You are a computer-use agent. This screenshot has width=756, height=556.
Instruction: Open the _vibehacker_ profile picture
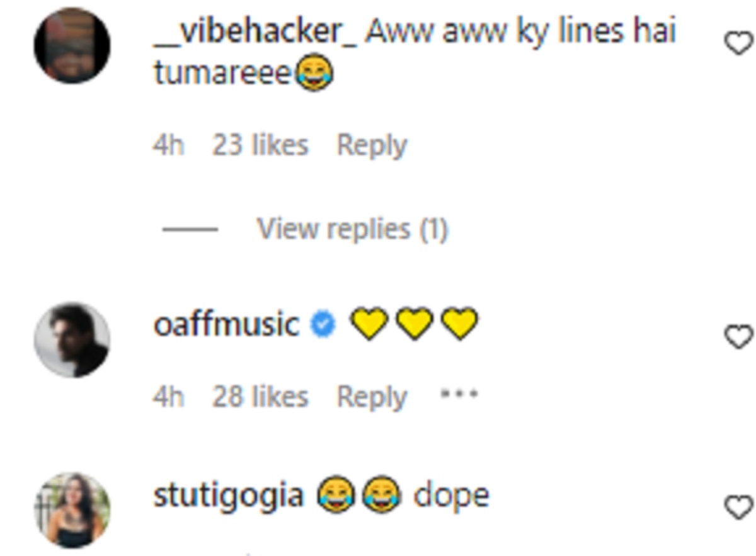[x=72, y=46]
